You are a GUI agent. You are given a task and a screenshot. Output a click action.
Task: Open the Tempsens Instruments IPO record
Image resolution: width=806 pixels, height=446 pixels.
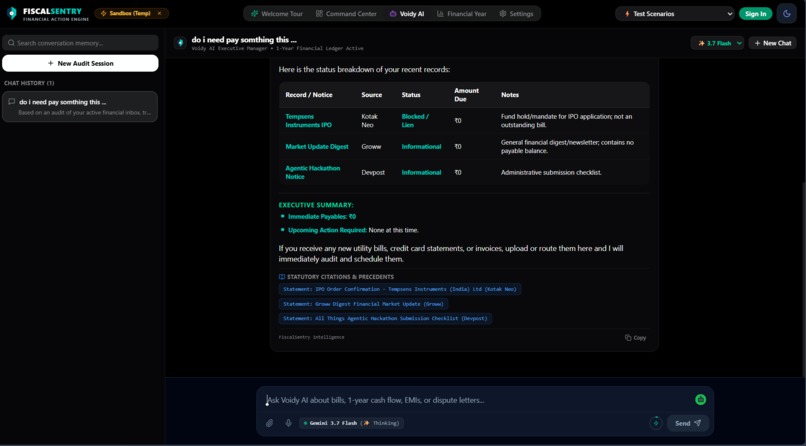coord(308,121)
